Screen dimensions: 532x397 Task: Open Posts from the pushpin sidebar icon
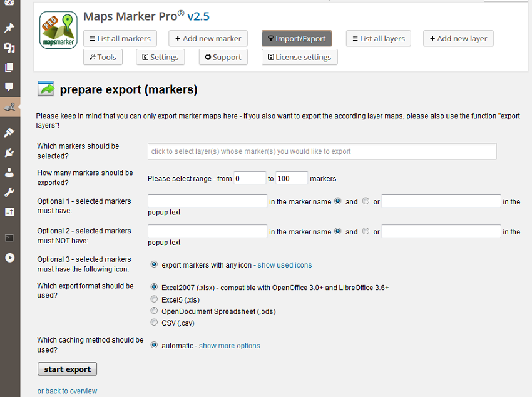[x=9, y=28]
